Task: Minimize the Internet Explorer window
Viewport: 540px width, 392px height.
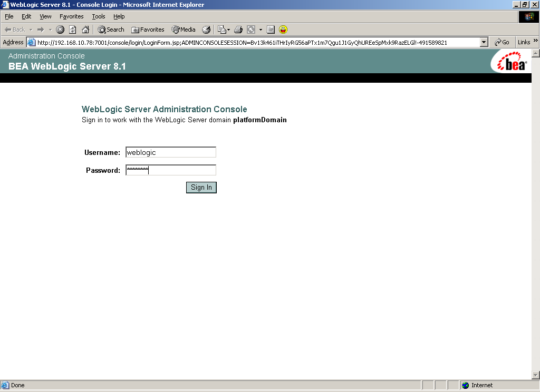Action: [x=516, y=4]
